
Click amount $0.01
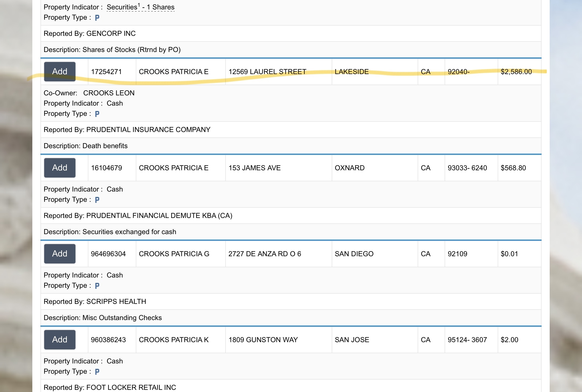point(509,254)
